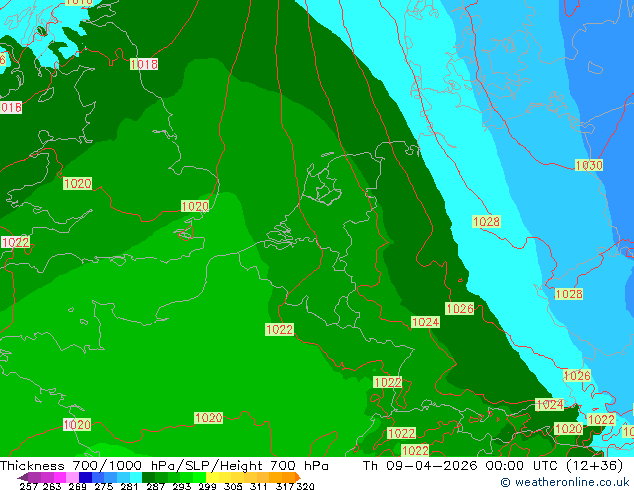Select the 1018 isobar label

144,64
